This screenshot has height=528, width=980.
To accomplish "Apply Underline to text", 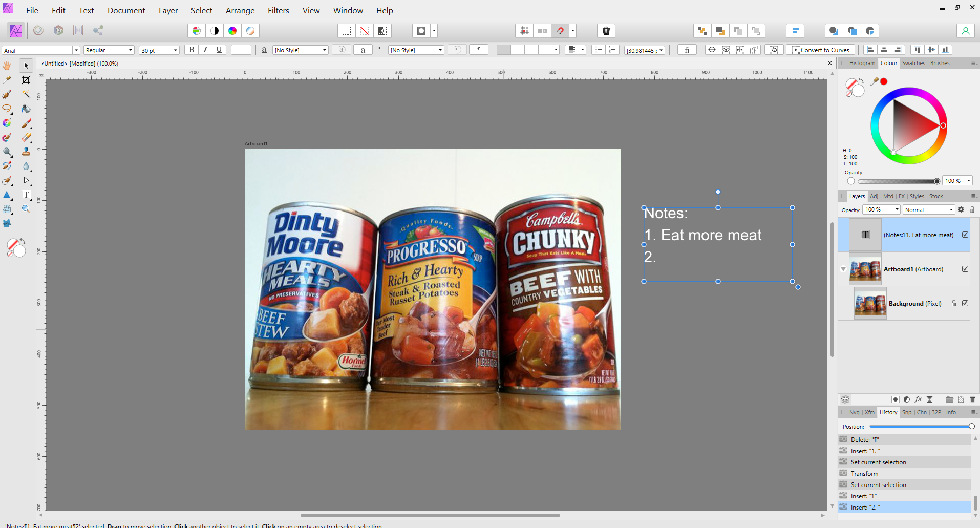I will [x=219, y=50].
